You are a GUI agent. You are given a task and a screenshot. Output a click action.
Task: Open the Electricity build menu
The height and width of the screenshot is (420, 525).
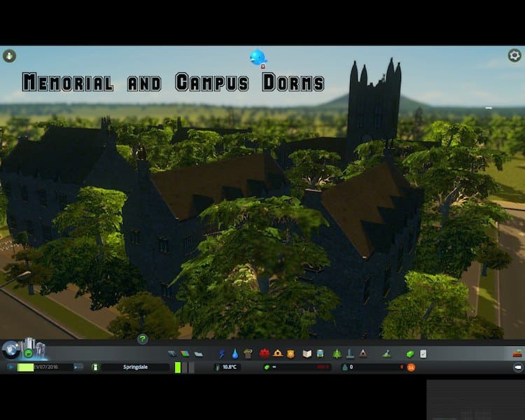pyautogui.click(x=223, y=354)
